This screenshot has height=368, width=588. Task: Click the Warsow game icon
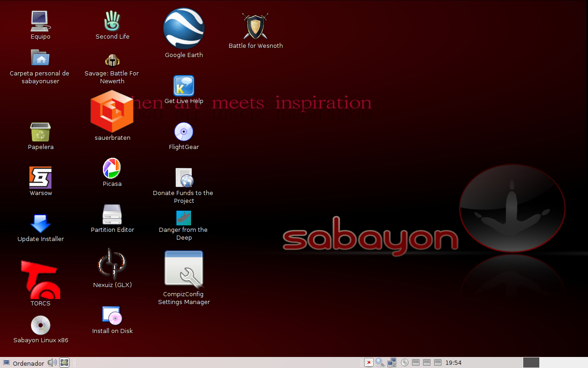pos(40,178)
